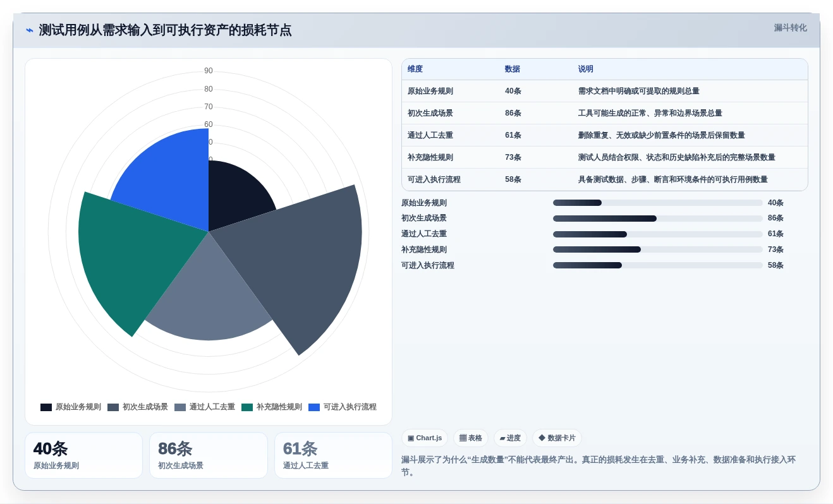Screen dimensions: 833x504
Task: Click the description 工具可能生成的正常、异常和边界场景总量
Action: (x=650, y=113)
